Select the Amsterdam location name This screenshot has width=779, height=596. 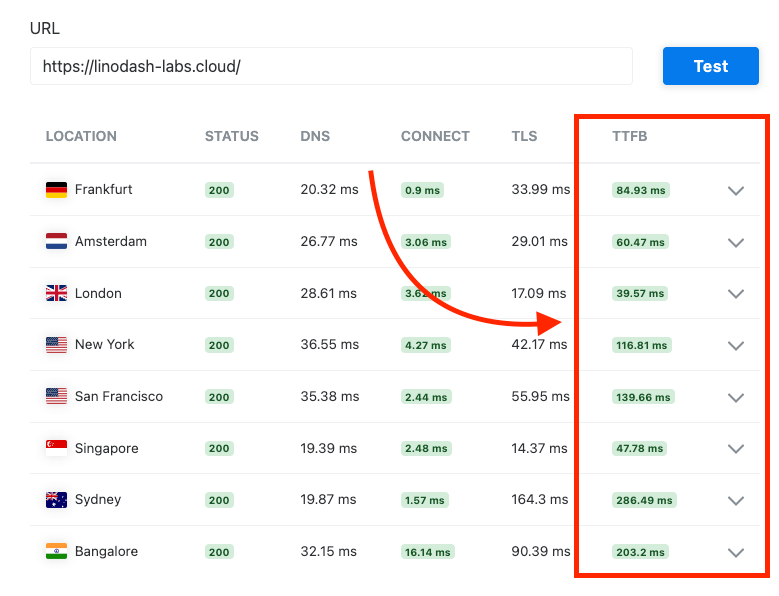click(x=111, y=241)
